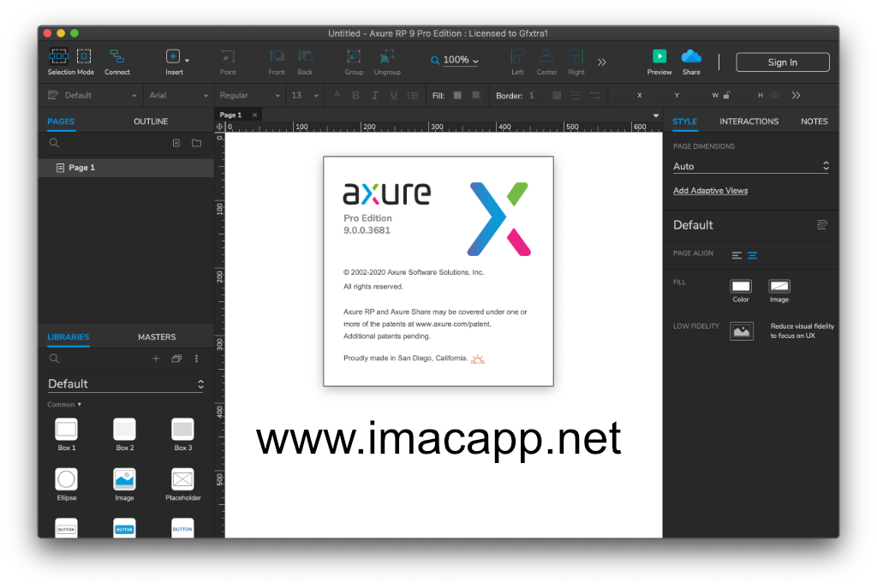
Task: Switch to the MASTERS tab
Action: [x=157, y=337]
